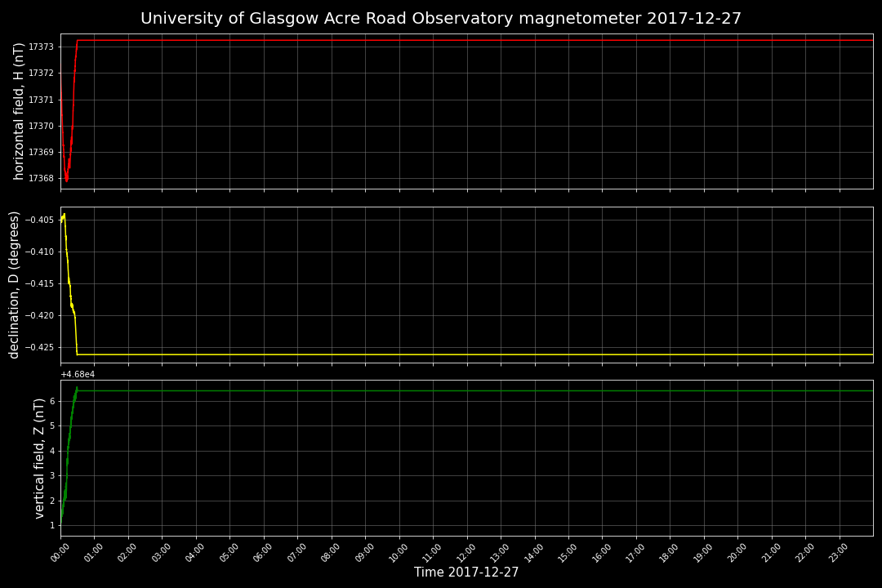Click the yellow declination curve's initial peak
882x588 pixels.
[x=65, y=215]
